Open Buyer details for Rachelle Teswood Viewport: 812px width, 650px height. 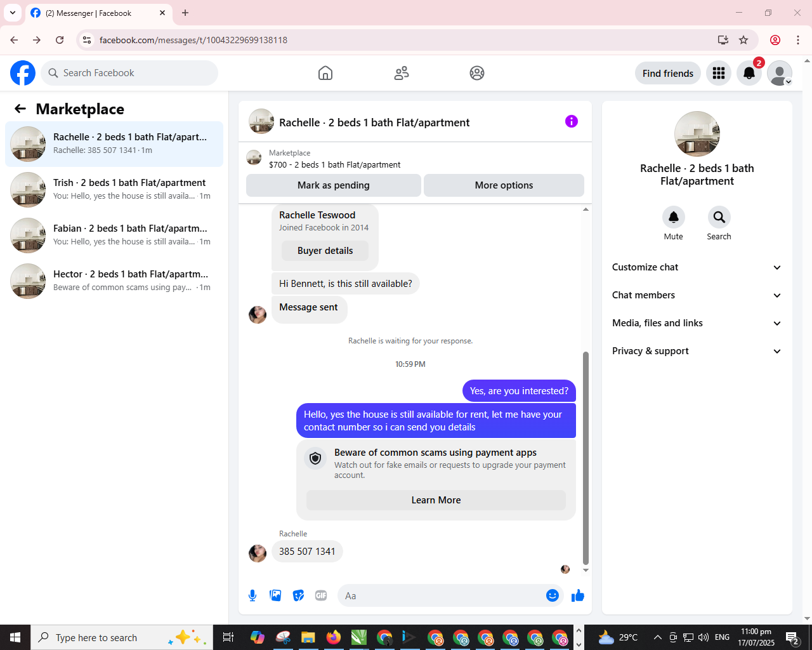tap(325, 251)
